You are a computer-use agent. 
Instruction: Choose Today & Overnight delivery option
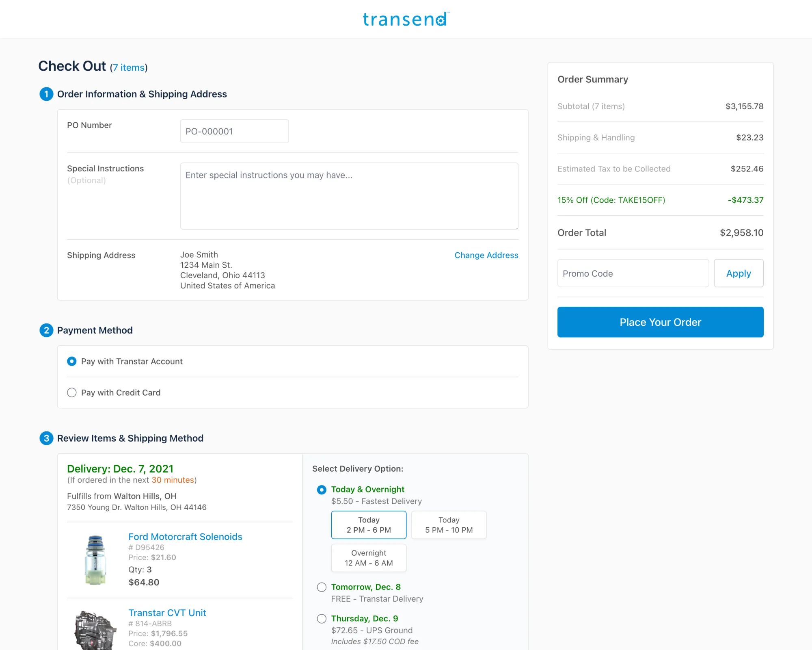click(x=322, y=490)
